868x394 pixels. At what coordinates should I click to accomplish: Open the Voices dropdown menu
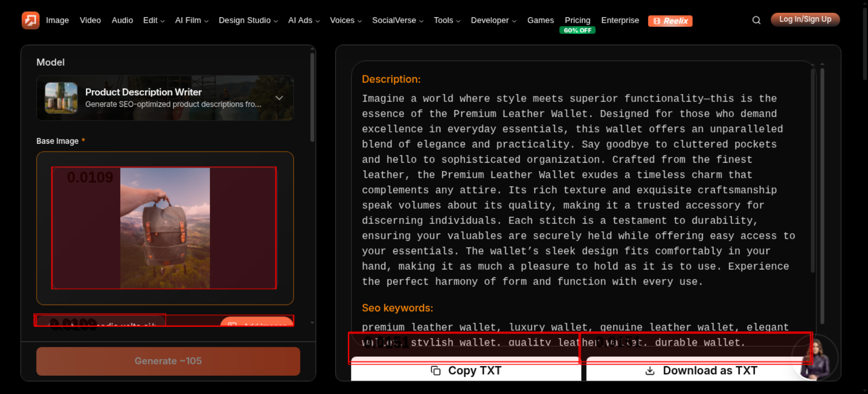345,20
